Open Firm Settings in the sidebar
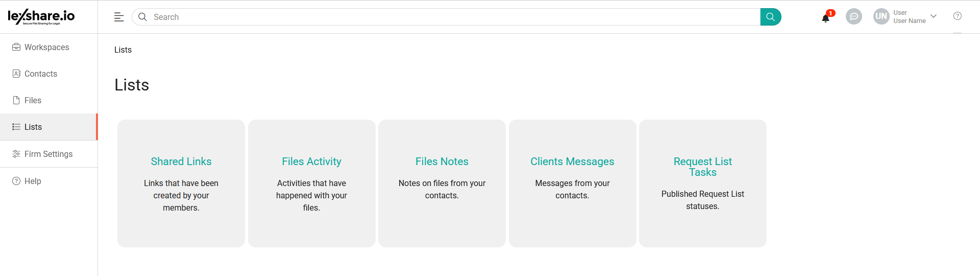This screenshot has width=980, height=276. pos(48,154)
